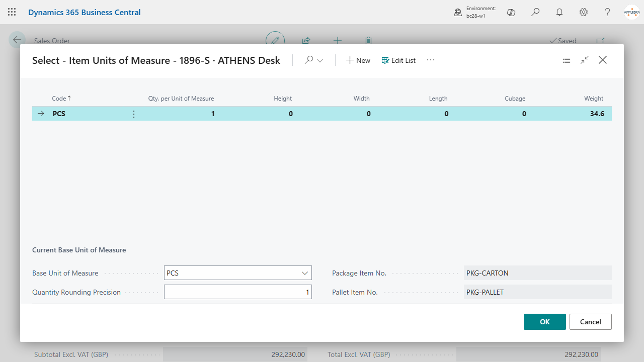
Task: Click the Cancel button
Action: click(591, 322)
